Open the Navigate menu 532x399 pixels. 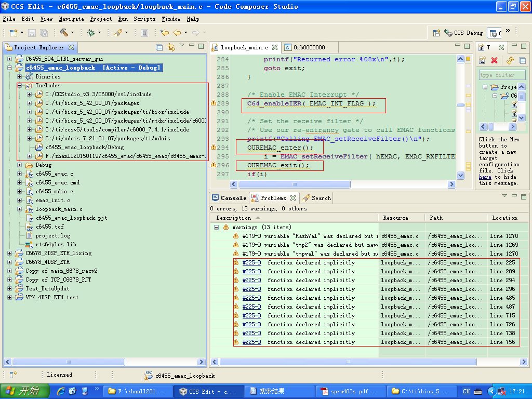71,19
